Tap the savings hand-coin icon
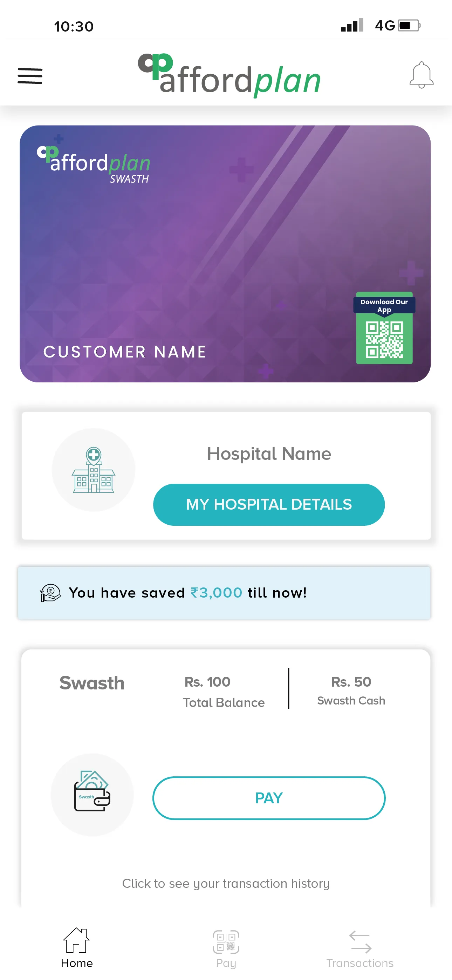This screenshot has height=980, width=452. click(x=50, y=593)
